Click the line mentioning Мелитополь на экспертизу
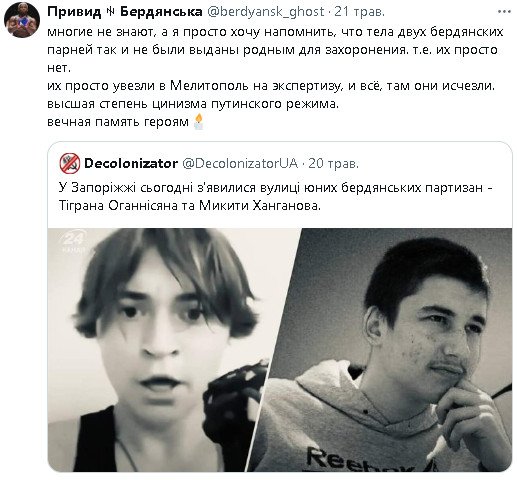The width and height of the screenshot is (517, 480). click(x=271, y=86)
